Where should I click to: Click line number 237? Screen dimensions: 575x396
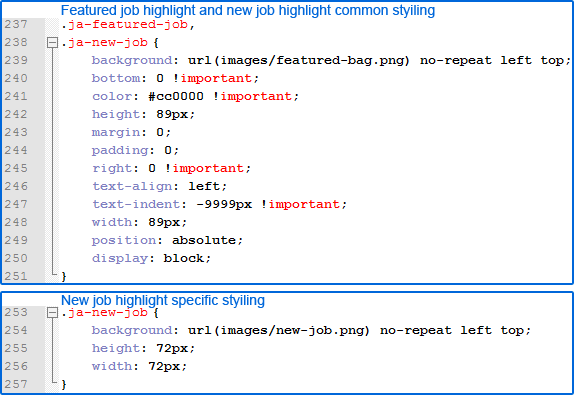click(x=16, y=25)
